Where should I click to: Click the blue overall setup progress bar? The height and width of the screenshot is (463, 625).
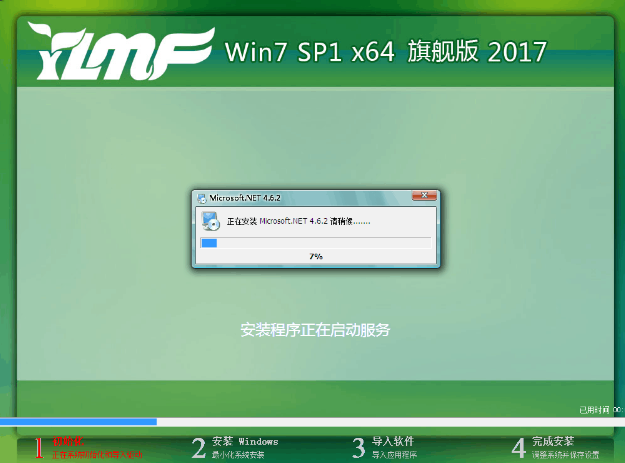78,422
